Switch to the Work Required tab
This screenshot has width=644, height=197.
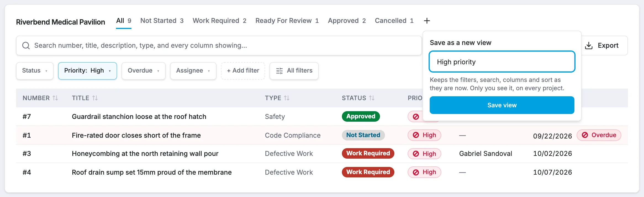click(x=220, y=21)
